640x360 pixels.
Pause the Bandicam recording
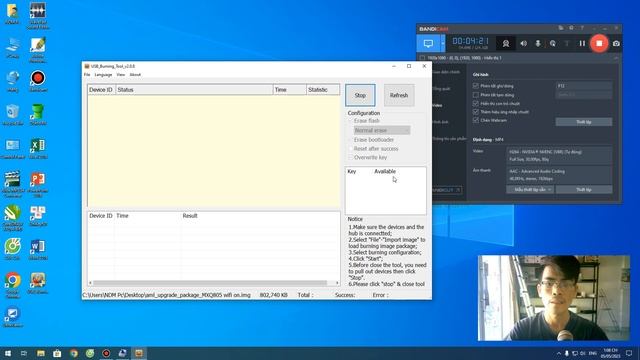click(x=582, y=43)
